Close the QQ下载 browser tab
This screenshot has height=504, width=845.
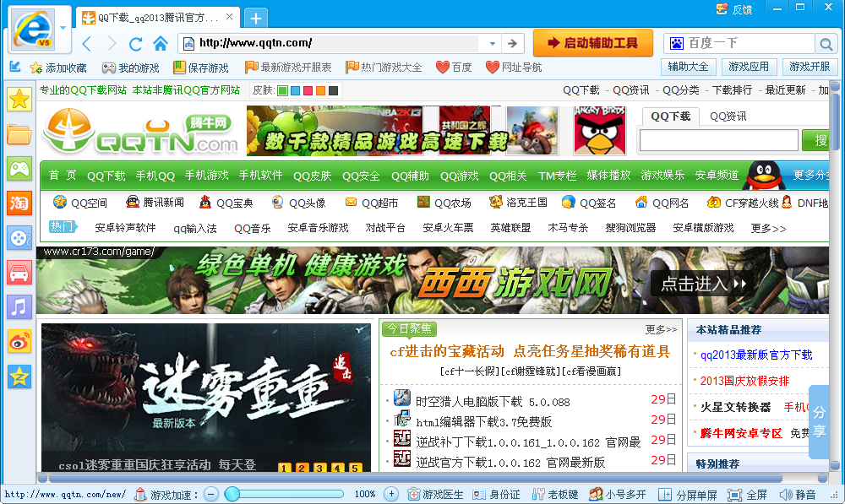pos(229,17)
